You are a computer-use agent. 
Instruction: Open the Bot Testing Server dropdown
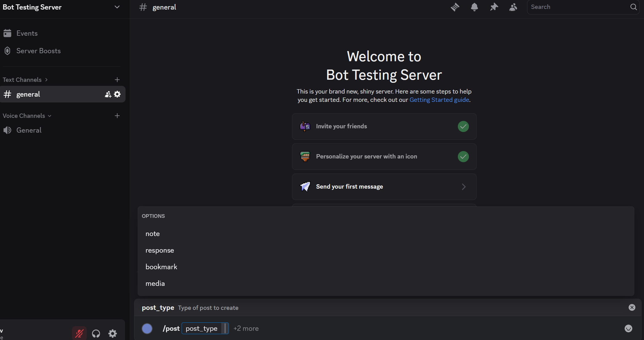tap(117, 7)
